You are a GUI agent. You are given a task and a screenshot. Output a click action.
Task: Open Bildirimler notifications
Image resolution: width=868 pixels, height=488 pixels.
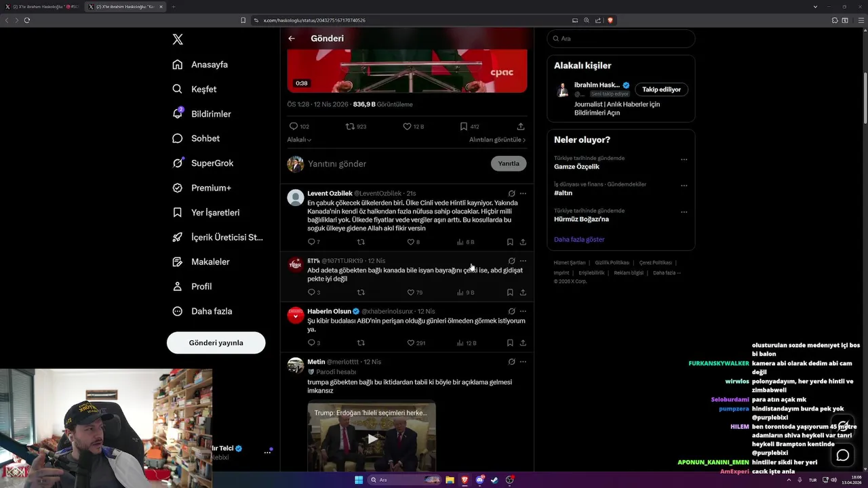[x=201, y=114]
